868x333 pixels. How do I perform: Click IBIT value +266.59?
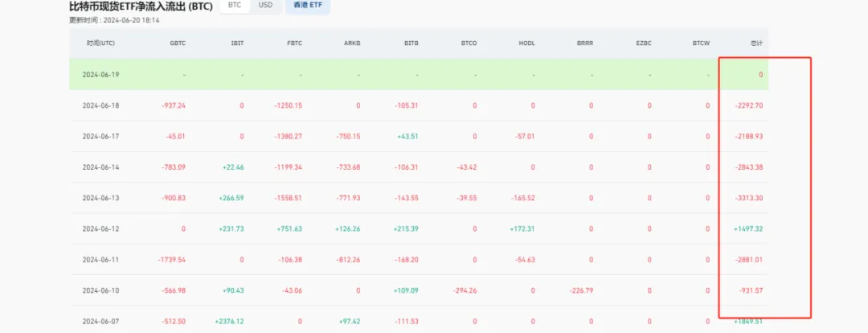232,198
